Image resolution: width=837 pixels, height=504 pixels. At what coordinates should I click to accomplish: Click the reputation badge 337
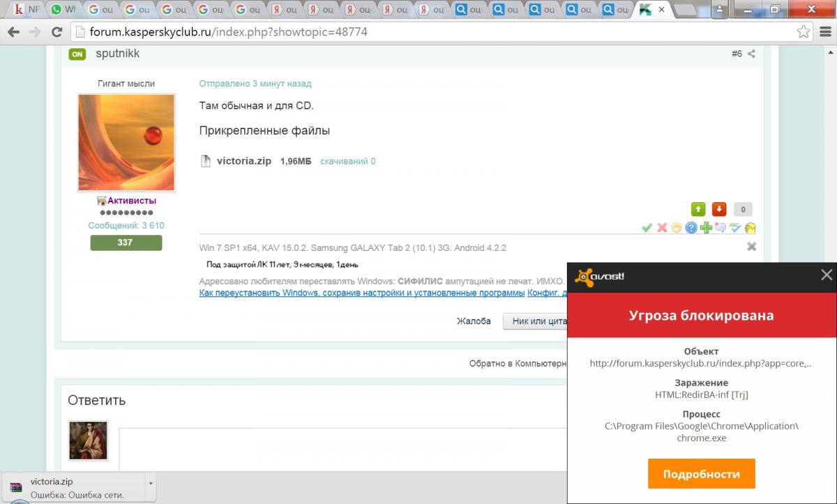coord(126,243)
